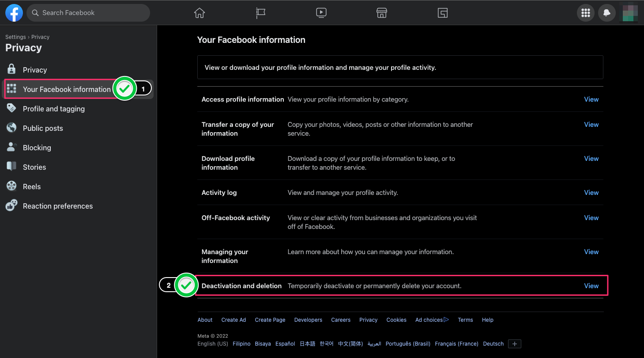Click the Your Facebook information grid icon
Image resolution: width=644 pixels, height=358 pixels.
(11, 89)
